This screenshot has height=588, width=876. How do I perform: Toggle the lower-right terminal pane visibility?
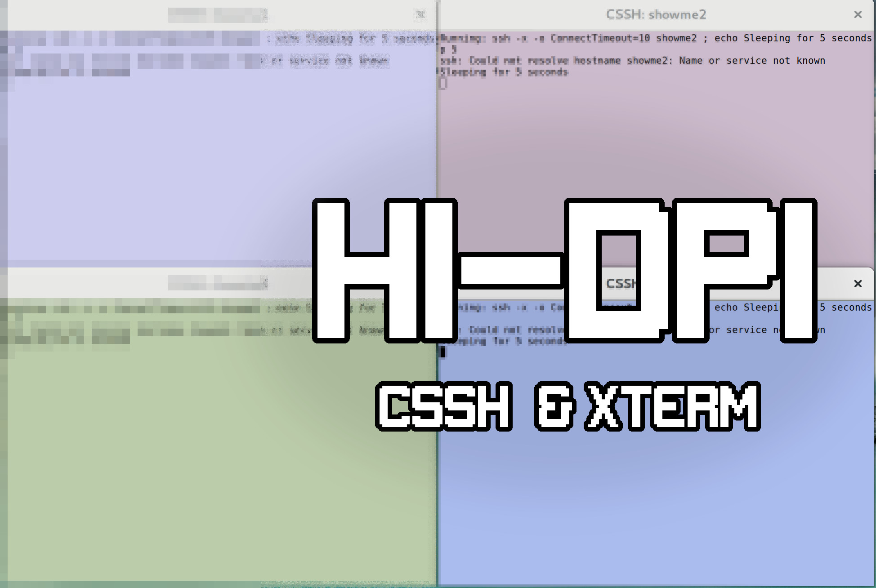[x=858, y=283]
